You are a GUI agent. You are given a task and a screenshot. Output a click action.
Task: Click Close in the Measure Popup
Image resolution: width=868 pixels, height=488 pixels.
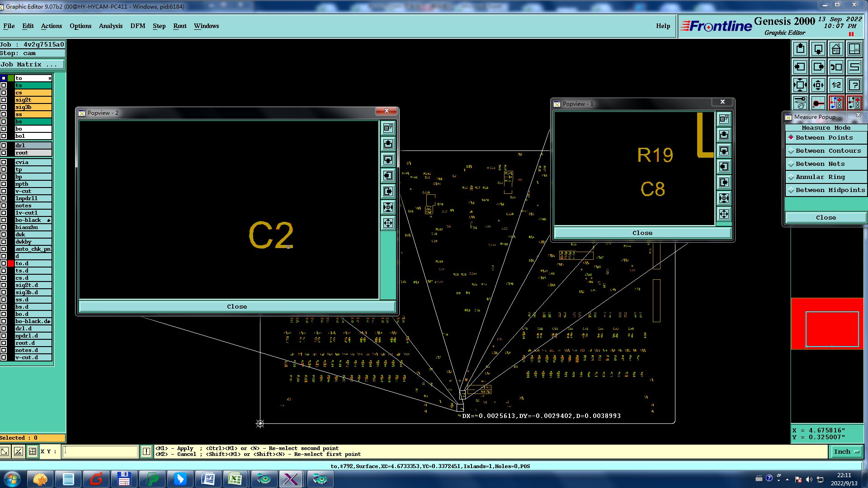tap(826, 218)
